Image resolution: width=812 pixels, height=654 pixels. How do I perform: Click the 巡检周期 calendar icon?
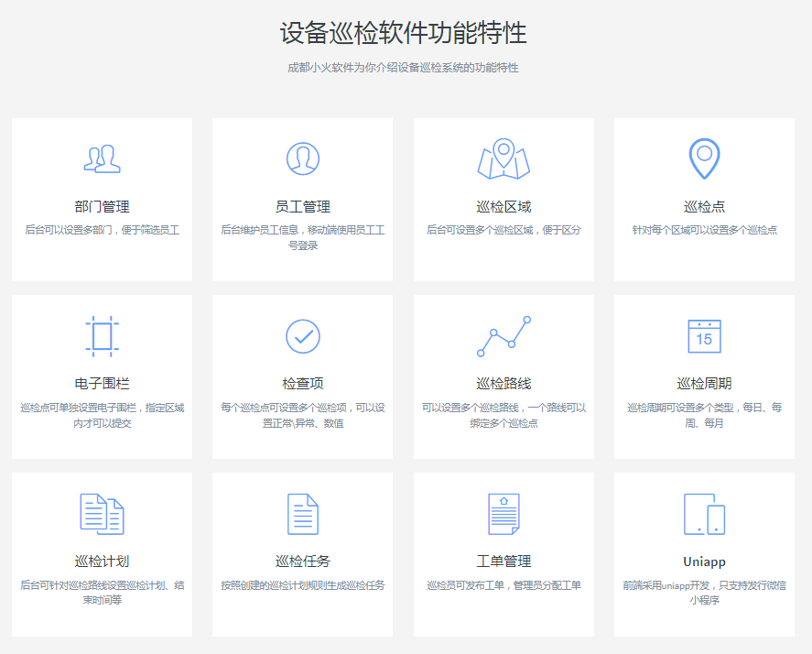[704, 336]
